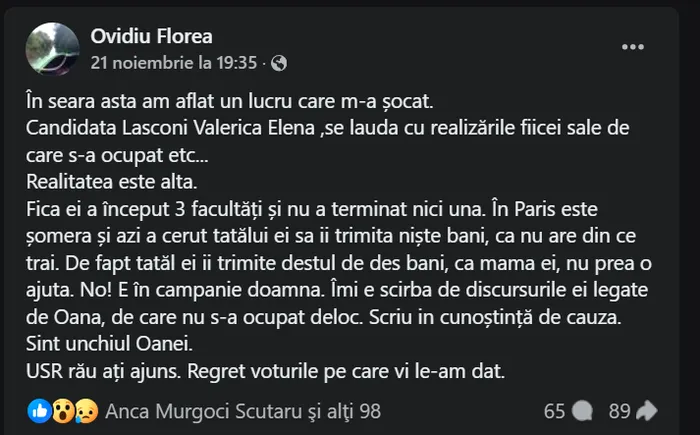Screen dimensions: 700x435
Task: Open the post timestamp 21 noiembrie la 19:35
Action: click(173, 63)
